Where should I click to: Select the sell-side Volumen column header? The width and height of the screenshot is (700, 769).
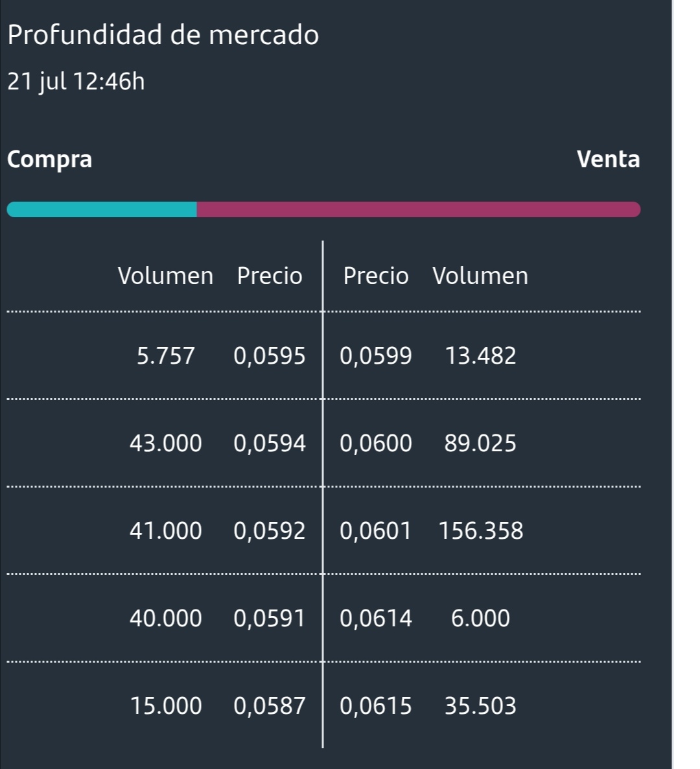pyautogui.click(x=480, y=276)
